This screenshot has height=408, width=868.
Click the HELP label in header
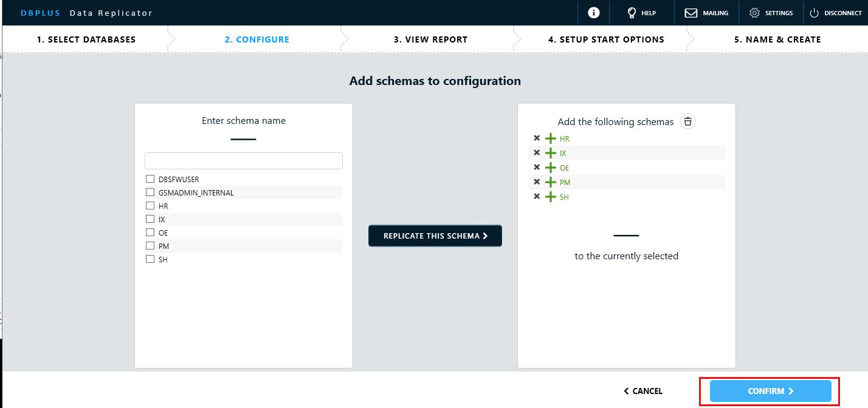pos(649,13)
